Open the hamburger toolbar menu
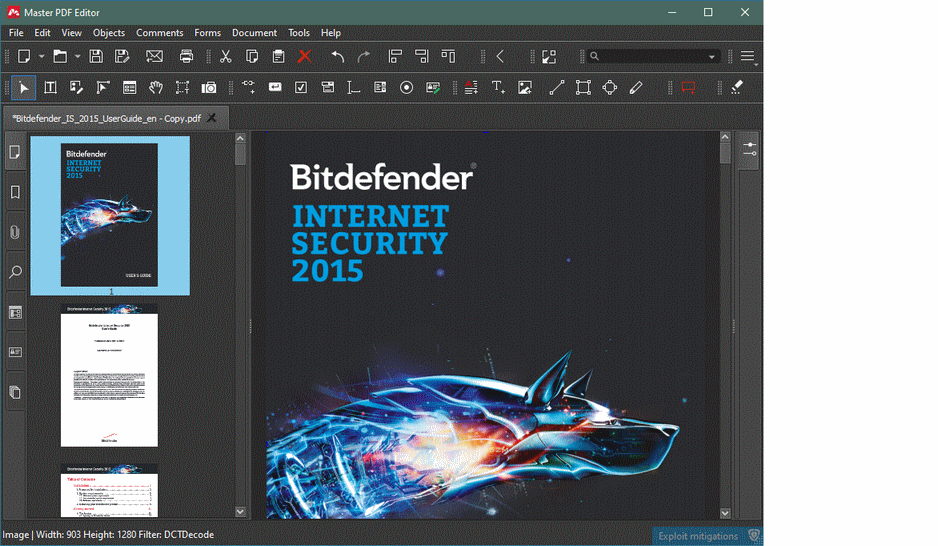Image resolution: width=938 pixels, height=546 pixels. tap(747, 56)
